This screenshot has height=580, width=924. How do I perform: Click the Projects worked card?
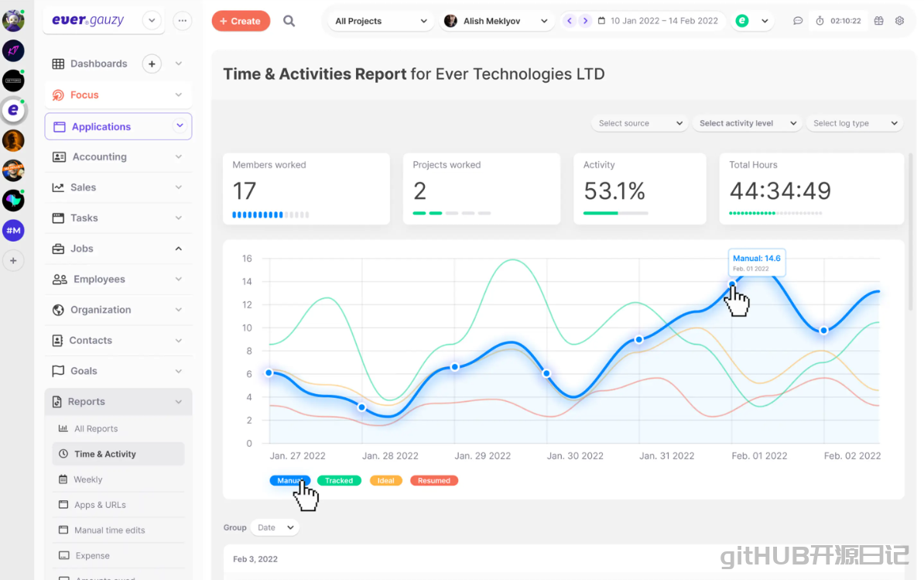(x=481, y=189)
